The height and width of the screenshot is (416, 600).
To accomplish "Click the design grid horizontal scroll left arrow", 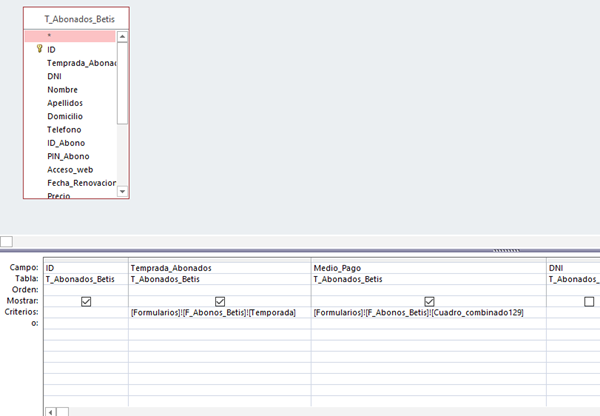I will [x=51, y=412].
